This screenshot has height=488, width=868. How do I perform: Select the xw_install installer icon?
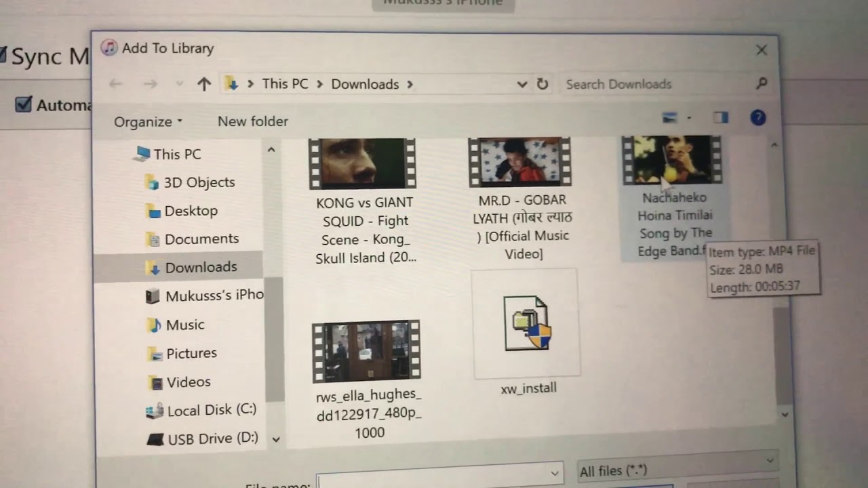(x=527, y=323)
